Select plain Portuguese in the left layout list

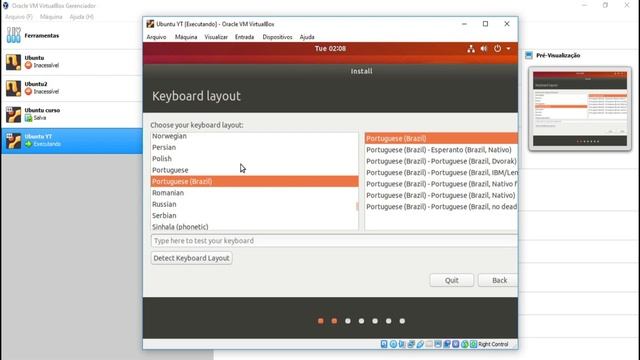pyautogui.click(x=255, y=170)
